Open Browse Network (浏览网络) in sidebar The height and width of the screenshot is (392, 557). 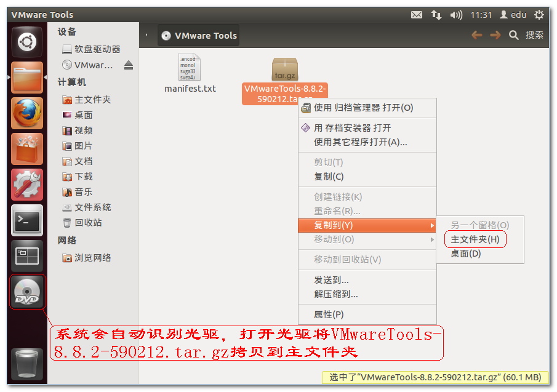click(x=87, y=258)
